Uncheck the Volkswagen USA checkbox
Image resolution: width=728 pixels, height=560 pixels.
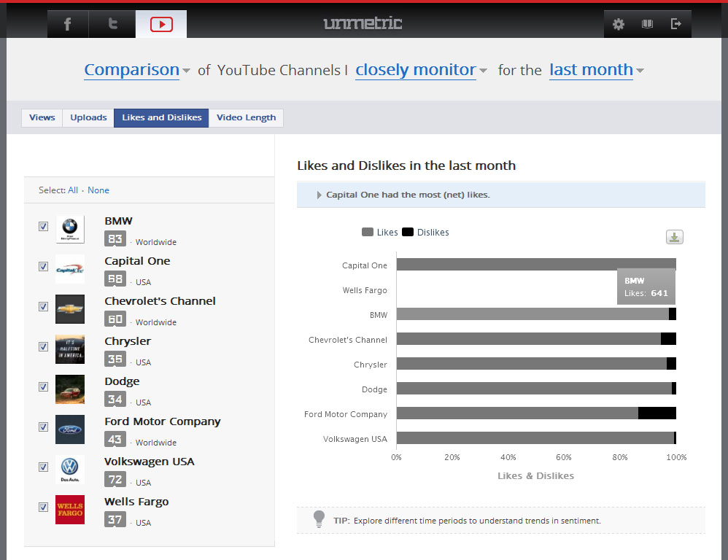coord(43,467)
